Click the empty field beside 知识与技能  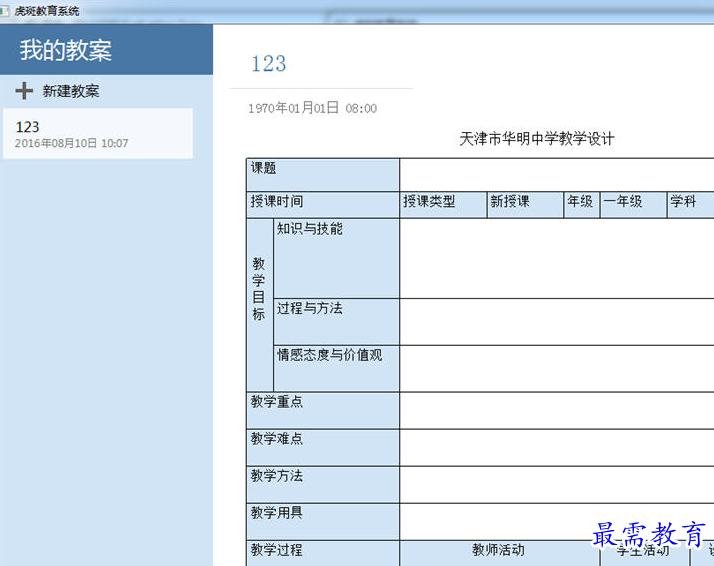tap(556, 259)
